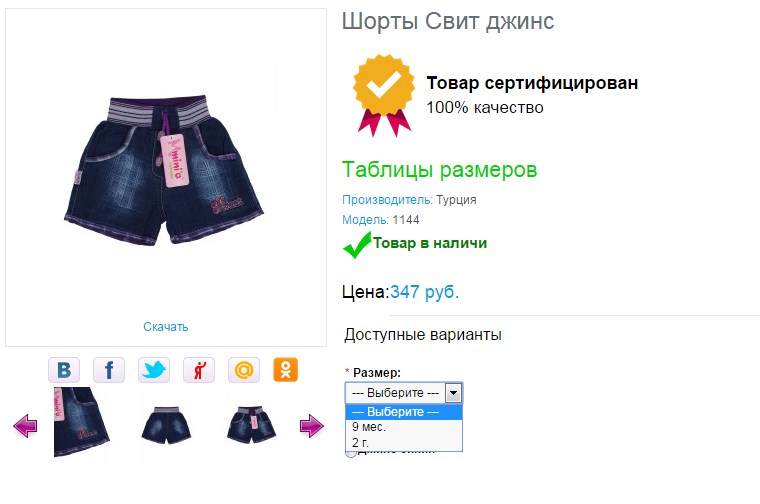Select the radio button beneath size list

(x=350, y=453)
